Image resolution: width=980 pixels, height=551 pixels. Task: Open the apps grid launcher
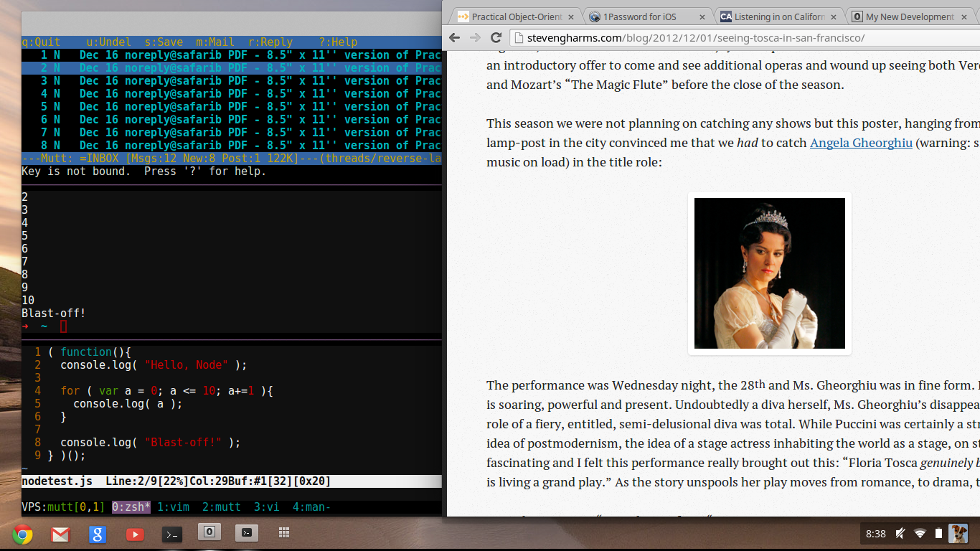pos(284,532)
